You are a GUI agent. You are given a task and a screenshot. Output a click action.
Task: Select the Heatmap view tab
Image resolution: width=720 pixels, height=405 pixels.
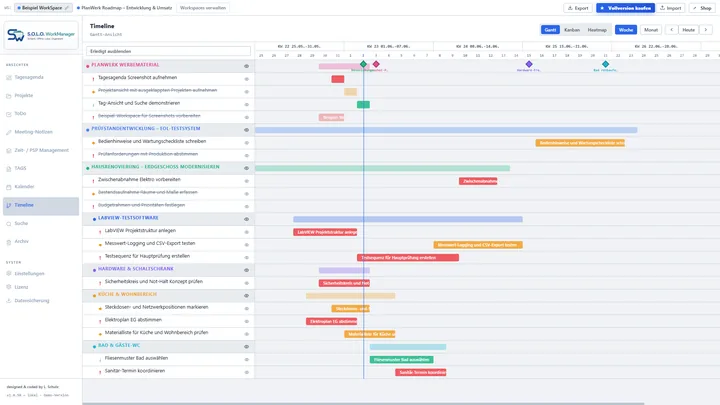[597, 30]
